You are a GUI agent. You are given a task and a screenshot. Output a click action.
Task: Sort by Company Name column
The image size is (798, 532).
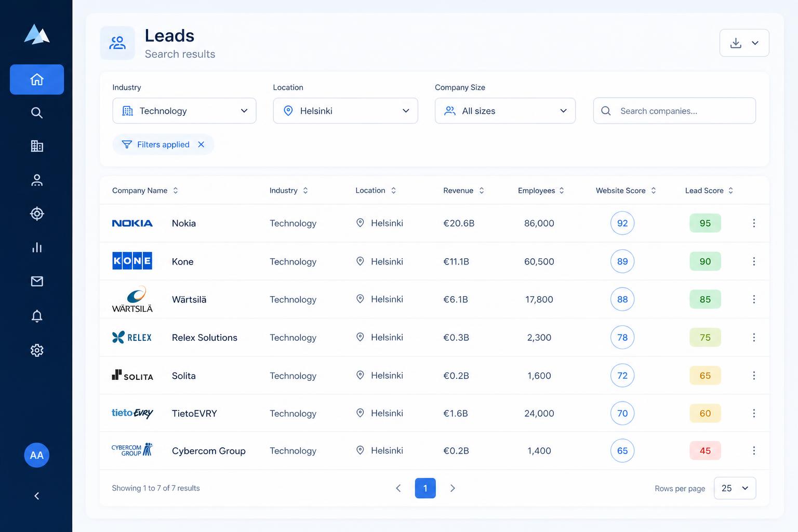click(x=145, y=191)
